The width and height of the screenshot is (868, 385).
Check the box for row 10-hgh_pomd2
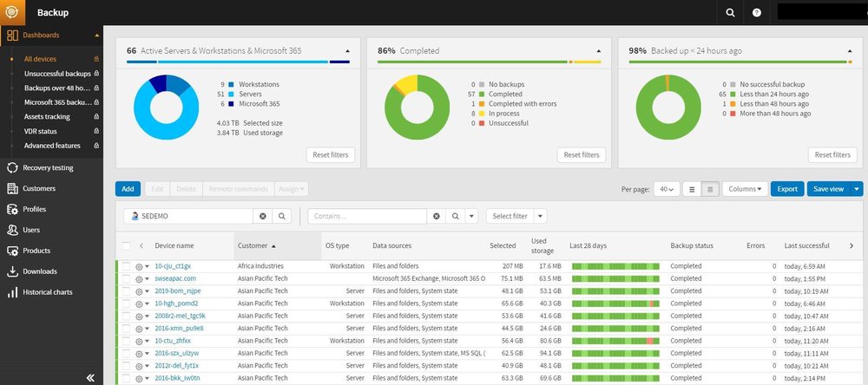pos(126,303)
